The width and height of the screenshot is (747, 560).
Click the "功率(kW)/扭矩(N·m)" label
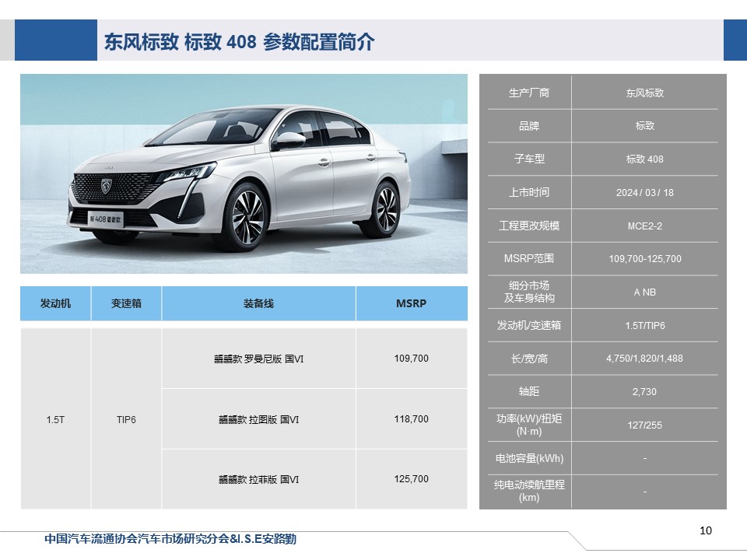pyautogui.click(x=529, y=425)
